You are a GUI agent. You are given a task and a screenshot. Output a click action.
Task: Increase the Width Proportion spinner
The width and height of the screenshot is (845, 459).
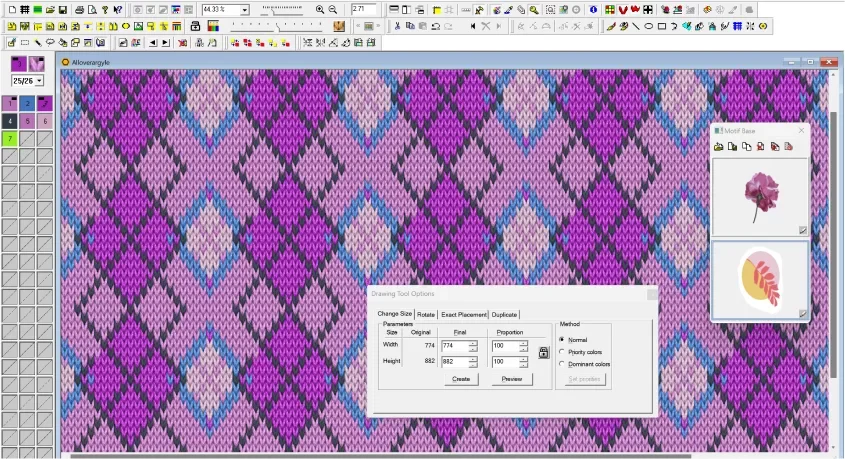pyautogui.click(x=523, y=343)
